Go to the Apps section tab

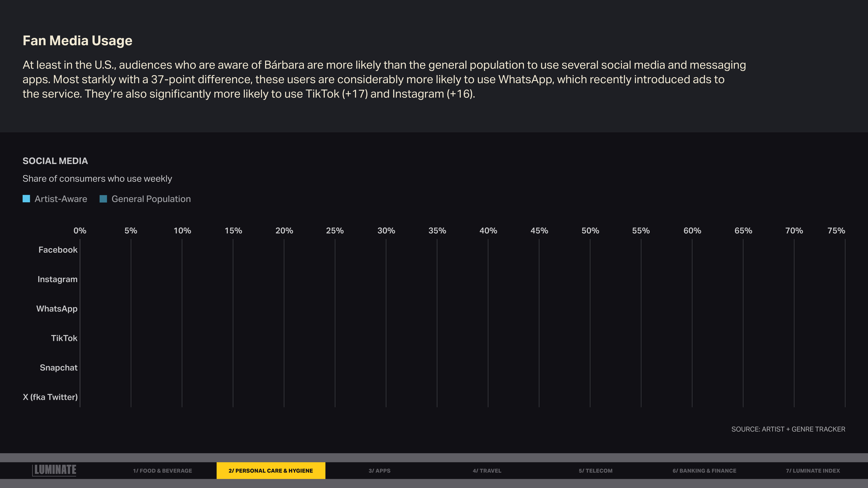tap(379, 470)
